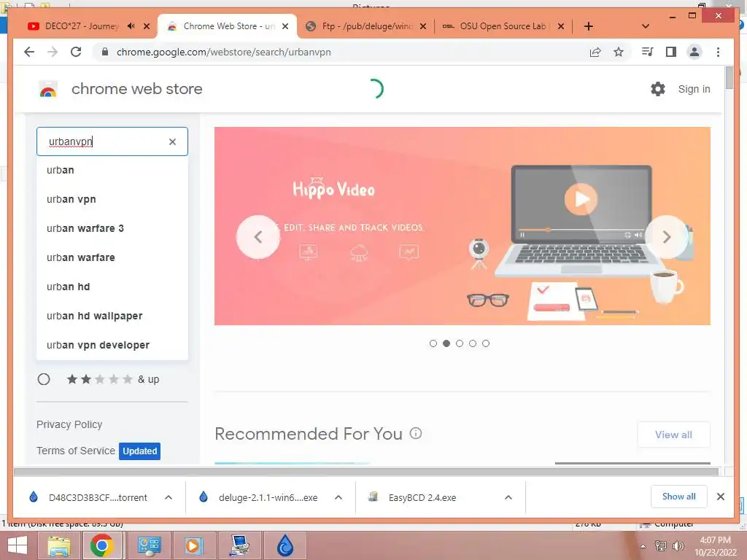Open volume control in system tray
Image resolution: width=747 pixels, height=560 pixels.
(x=678, y=546)
